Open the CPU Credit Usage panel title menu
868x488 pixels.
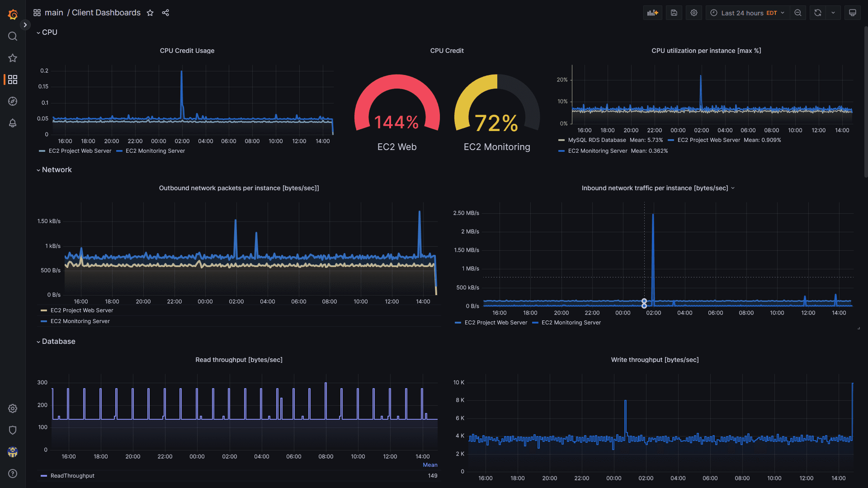tap(187, 51)
